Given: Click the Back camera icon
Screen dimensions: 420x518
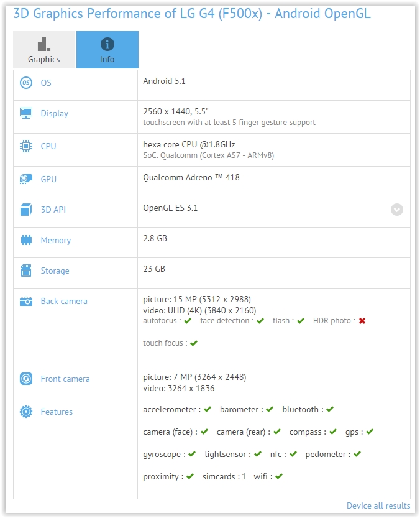Looking at the screenshot, I should (26, 301).
